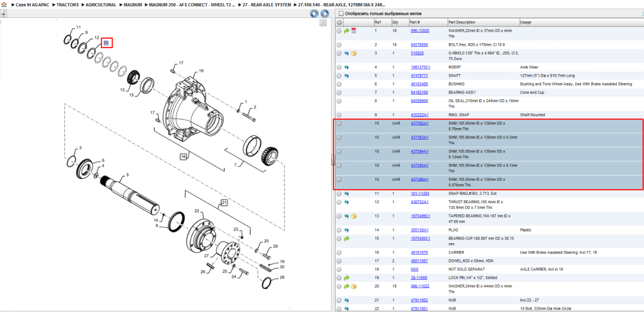This screenshot has height=312, width=644.
Task: Open 'MAGNUM' breadcrumb level
Action: click(x=133, y=5)
